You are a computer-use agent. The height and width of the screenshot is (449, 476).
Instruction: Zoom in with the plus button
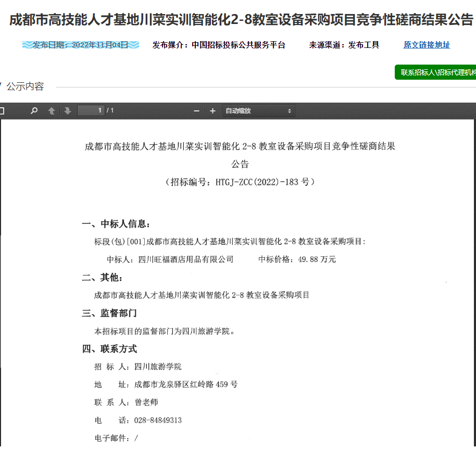click(213, 111)
